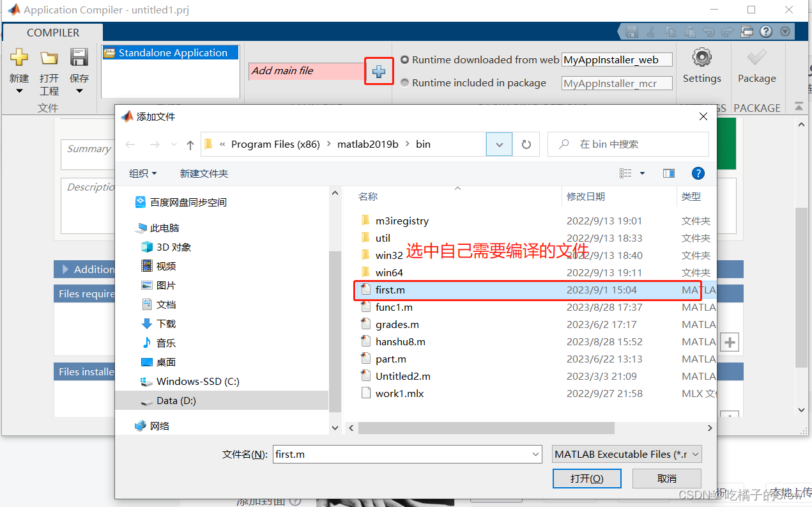Viewport: 812px width, 507px height.
Task: Click the 类型 column header
Action: pyautogui.click(x=691, y=196)
